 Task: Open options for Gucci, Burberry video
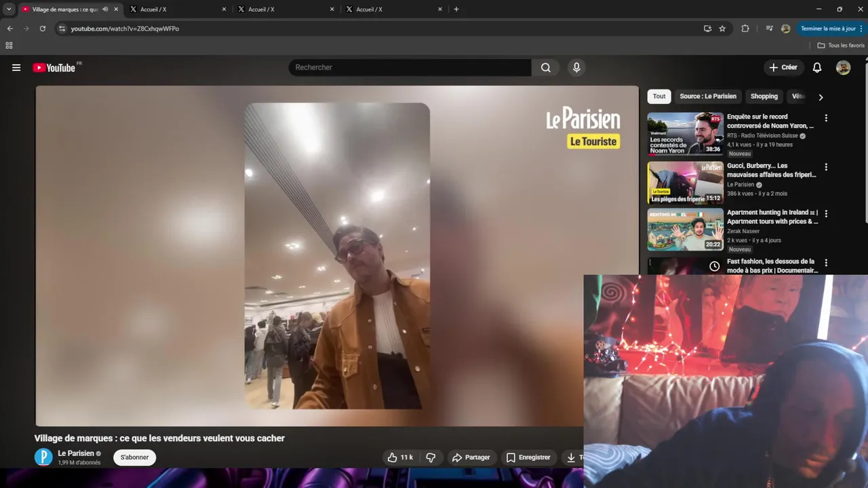[x=826, y=167]
